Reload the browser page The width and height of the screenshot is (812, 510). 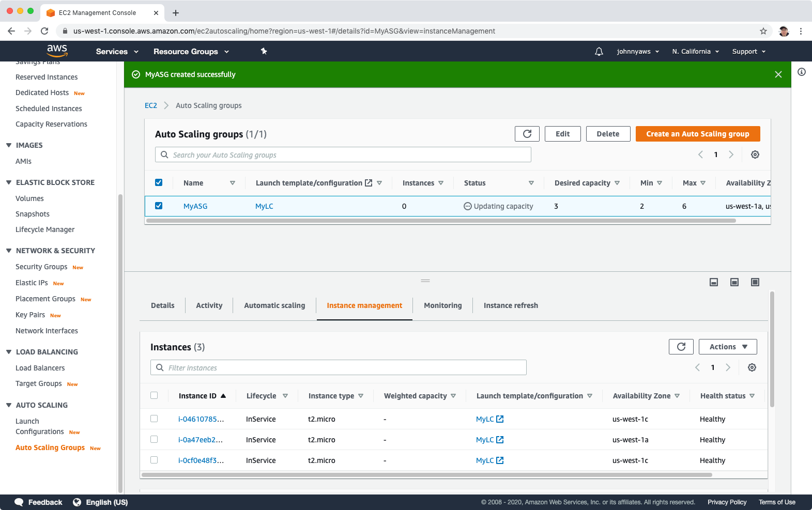pos(44,31)
